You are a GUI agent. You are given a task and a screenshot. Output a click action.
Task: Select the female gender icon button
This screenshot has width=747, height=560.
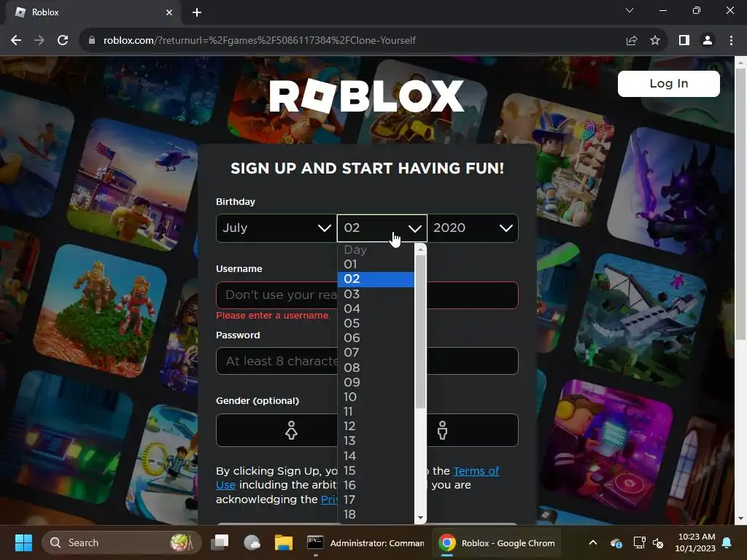(x=291, y=430)
